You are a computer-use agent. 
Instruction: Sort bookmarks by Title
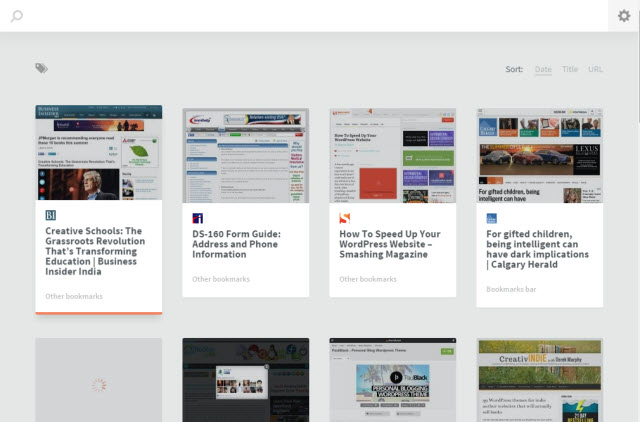pos(570,69)
